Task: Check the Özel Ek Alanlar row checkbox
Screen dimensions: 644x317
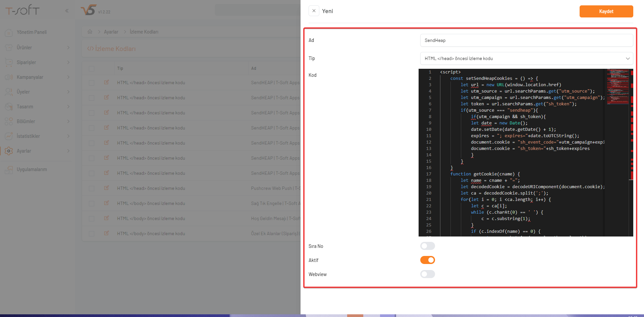Action: (92, 234)
